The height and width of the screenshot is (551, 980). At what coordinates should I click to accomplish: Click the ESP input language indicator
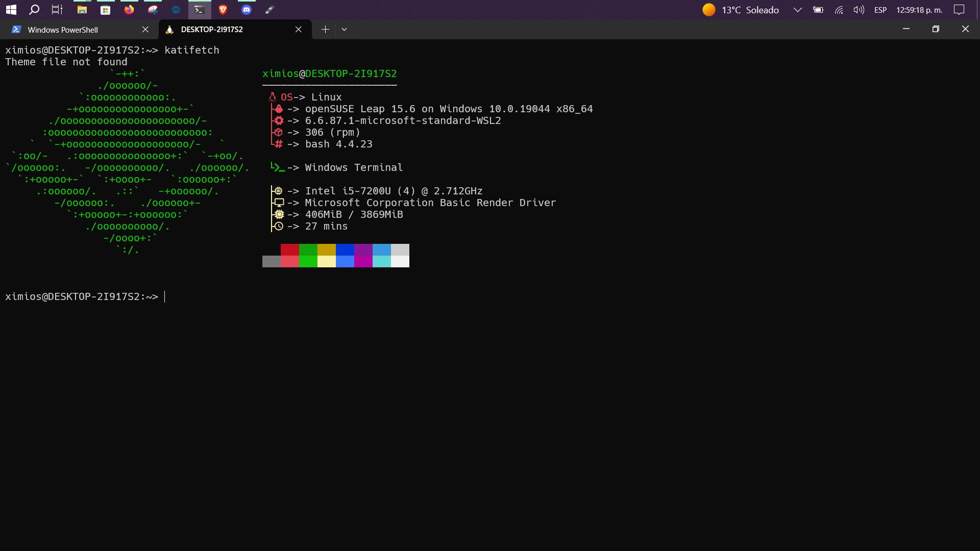point(880,10)
